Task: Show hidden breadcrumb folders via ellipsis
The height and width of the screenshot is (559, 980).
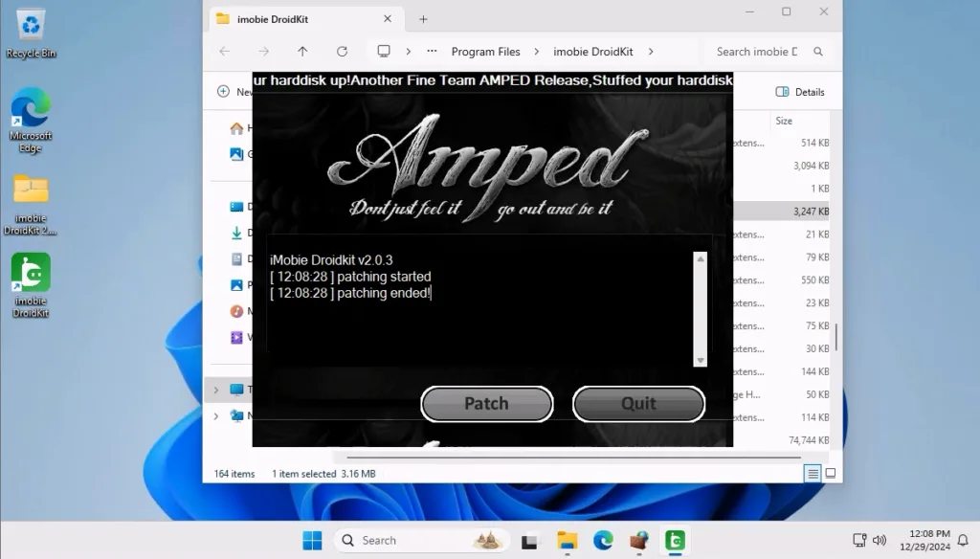Action: [432, 52]
